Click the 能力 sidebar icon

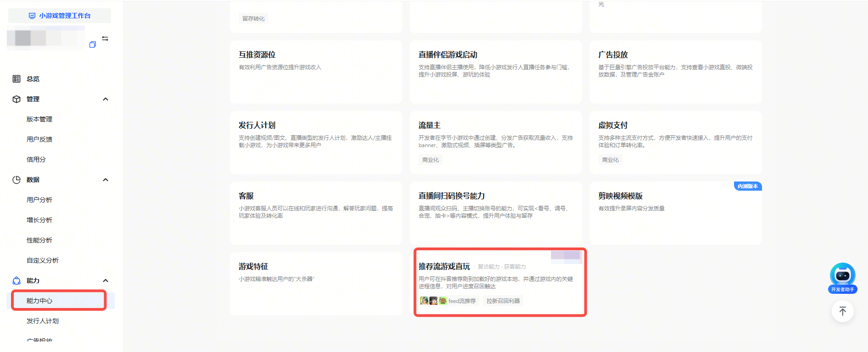(17, 280)
